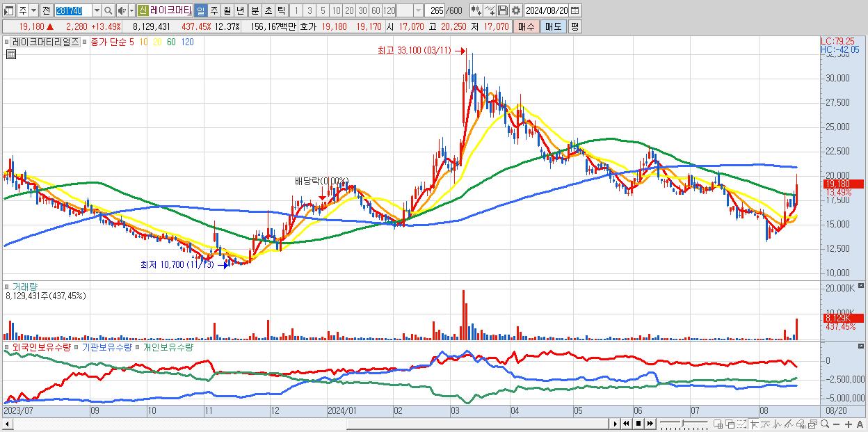Click the 전 button beside the stock code
868x432 pixels.
pos(46,10)
